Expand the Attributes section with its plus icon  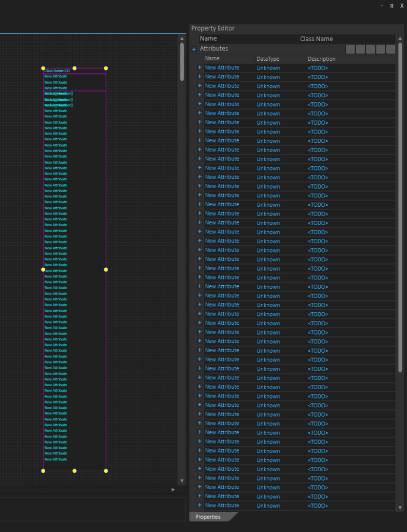(x=194, y=49)
